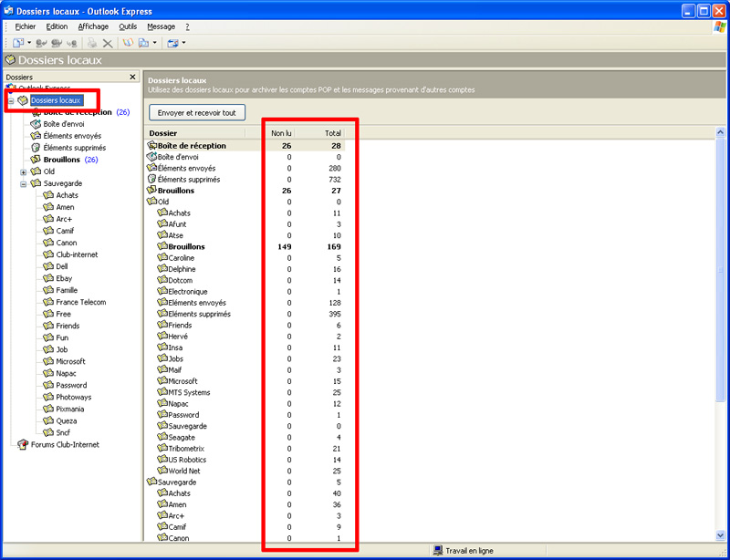Select the World Net row in folder list
Viewport: 730px width, 560px height.
tap(245, 471)
